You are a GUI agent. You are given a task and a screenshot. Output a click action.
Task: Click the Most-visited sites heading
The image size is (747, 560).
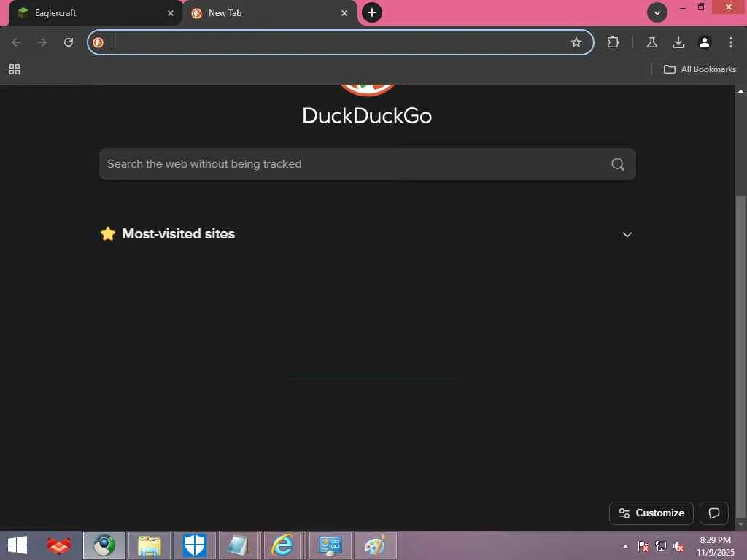pyautogui.click(x=178, y=234)
